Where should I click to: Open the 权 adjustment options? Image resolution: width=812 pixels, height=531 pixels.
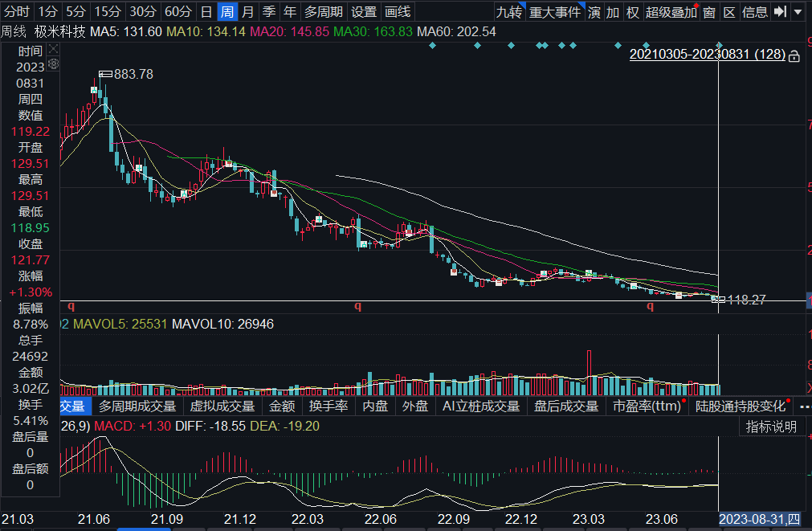click(633, 12)
